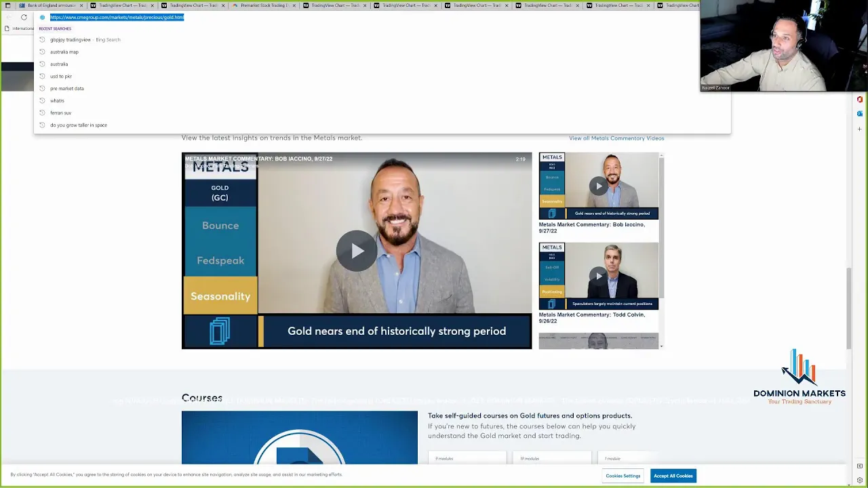Image resolution: width=868 pixels, height=488 pixels.
Task: Open the Outlook icon in the browser sidebar
Action: 860,113
